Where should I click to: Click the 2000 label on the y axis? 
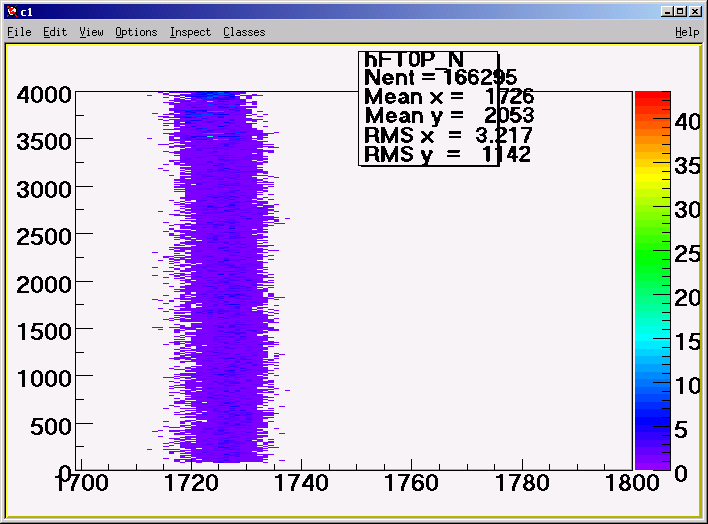pos(44,285)
